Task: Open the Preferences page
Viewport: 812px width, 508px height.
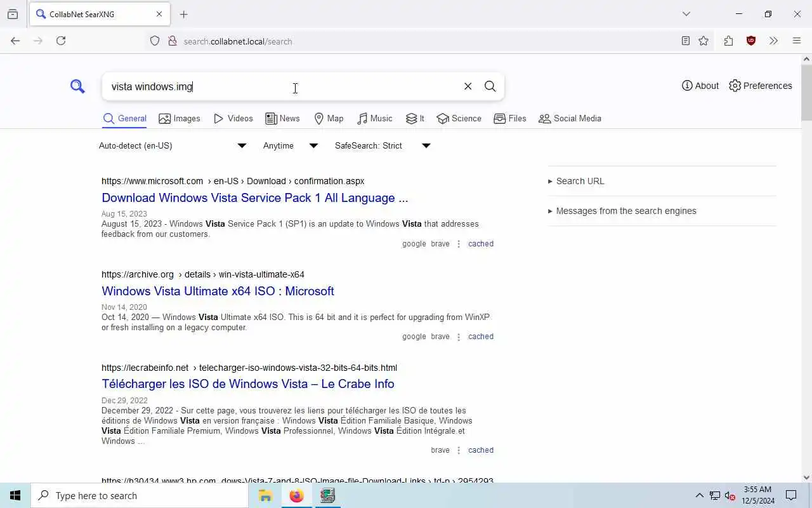Action: [761, 86]
